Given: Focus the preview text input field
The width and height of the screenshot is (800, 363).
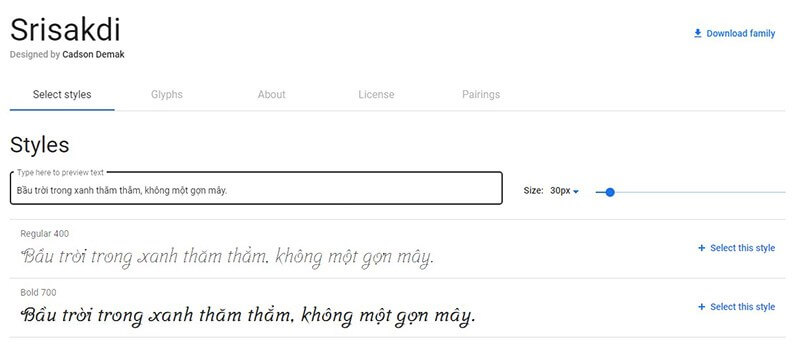Looking at the screenshot, I should pyautogui.click(x=256, y=188).
